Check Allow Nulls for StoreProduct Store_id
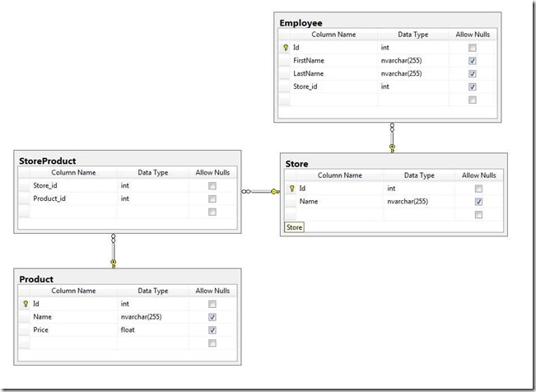536x392 pixels. (212, 186)
